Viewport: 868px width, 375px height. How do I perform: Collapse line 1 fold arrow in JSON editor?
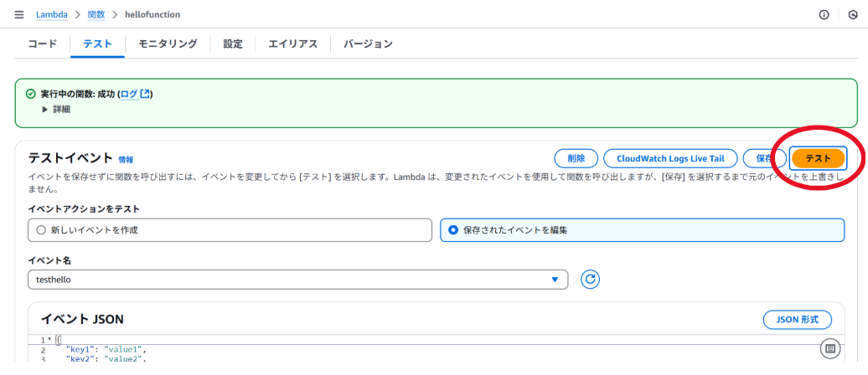coord(49,340)
